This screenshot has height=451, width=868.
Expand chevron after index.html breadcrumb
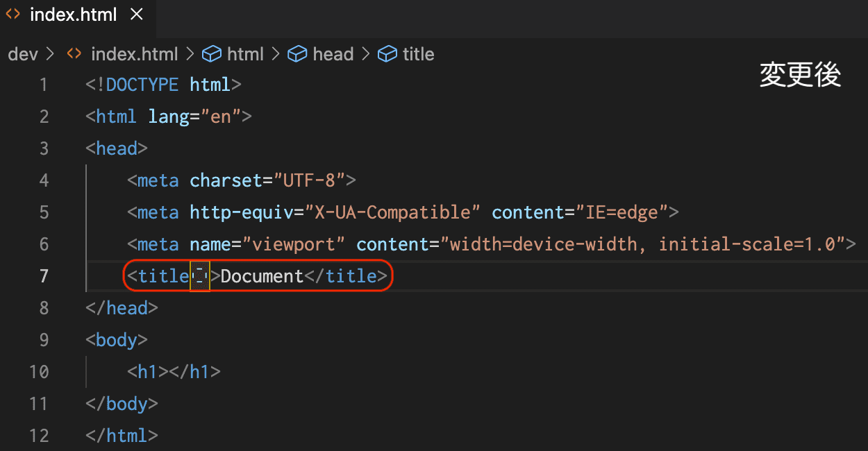tap(190, 54)
